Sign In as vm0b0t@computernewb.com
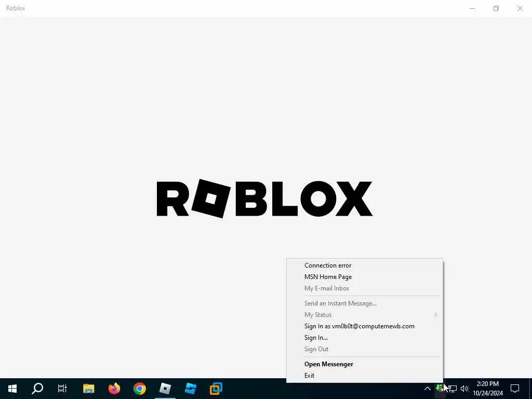Screen dimensions: 532x399 tap(365, 326)
